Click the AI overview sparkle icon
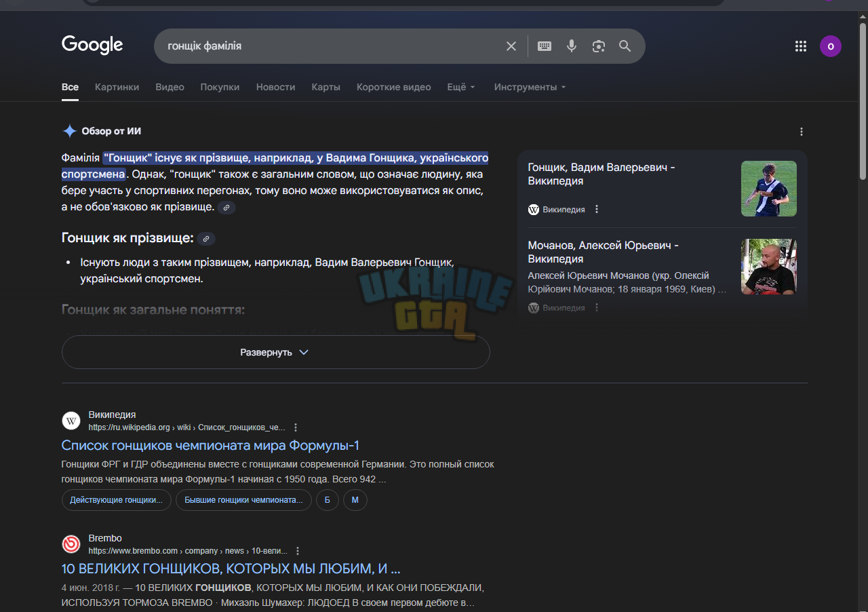Image resolution: width=868 pixels, height=612 pixels. 69,132
